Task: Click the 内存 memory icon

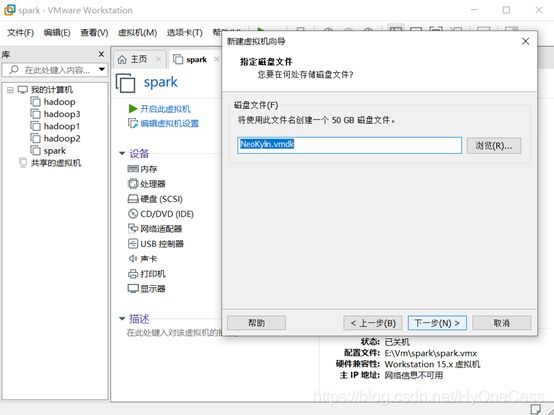Action: point(133,169)
